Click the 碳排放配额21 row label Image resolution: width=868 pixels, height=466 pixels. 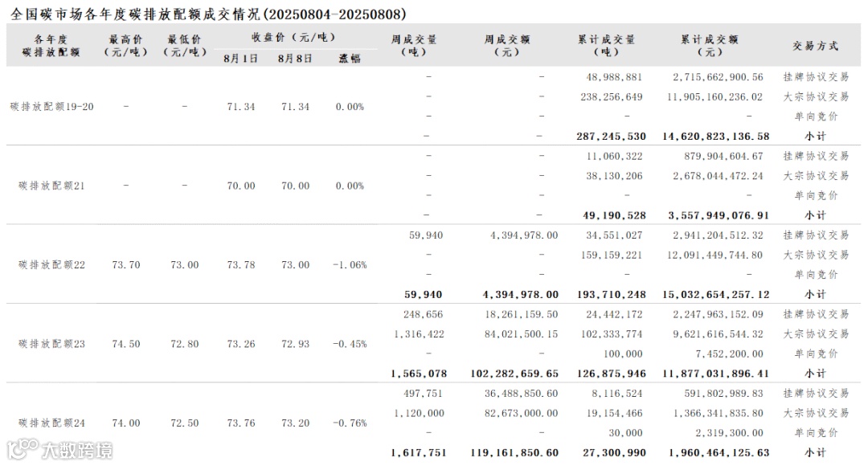pos(52,186)
